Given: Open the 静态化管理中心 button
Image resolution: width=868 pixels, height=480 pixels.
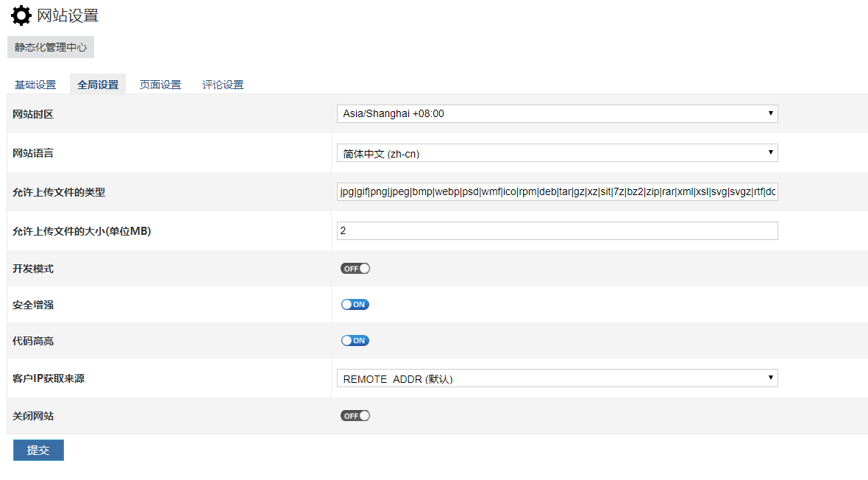Looking at the screenshot, I should tap(51, 47).
